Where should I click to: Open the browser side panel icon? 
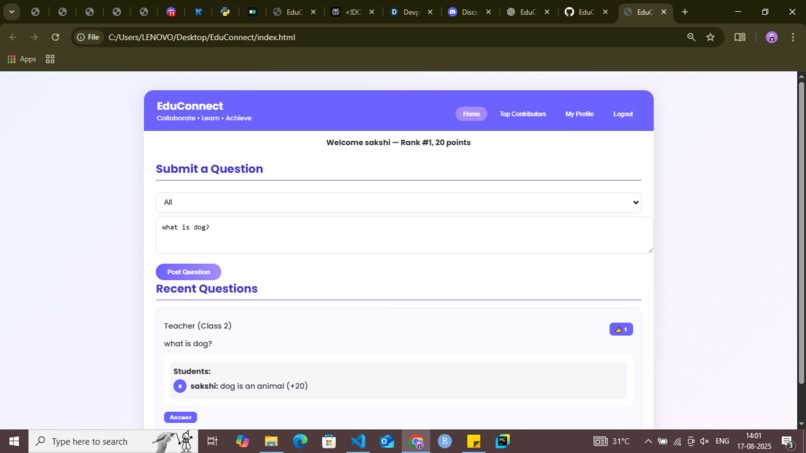(740, 37)
